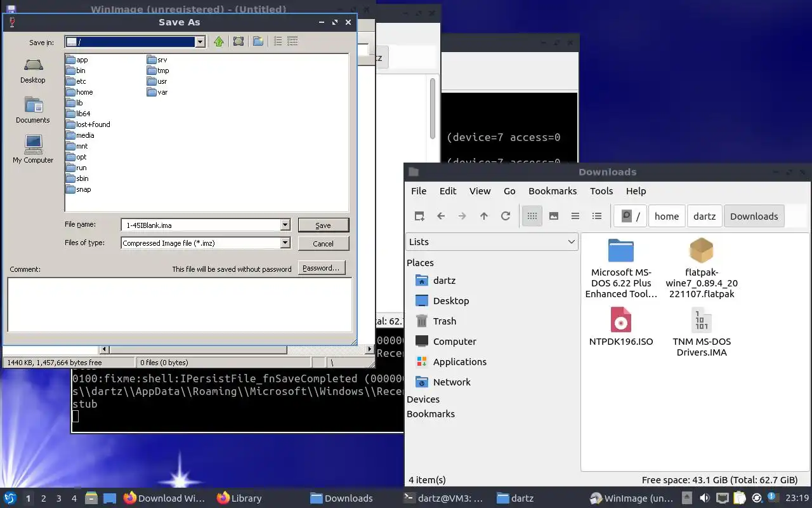812x508 pixels.
Task: Create new folder in Save As dialog
Action: 258,41
